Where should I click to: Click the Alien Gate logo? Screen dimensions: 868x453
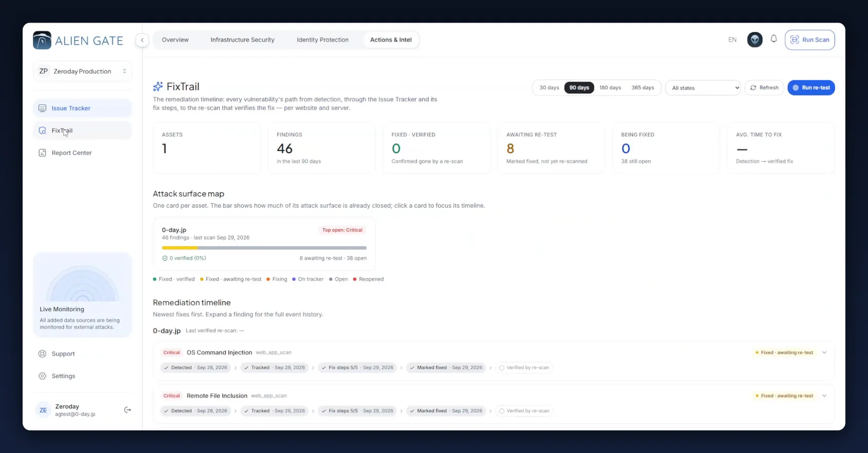(78, 40)
